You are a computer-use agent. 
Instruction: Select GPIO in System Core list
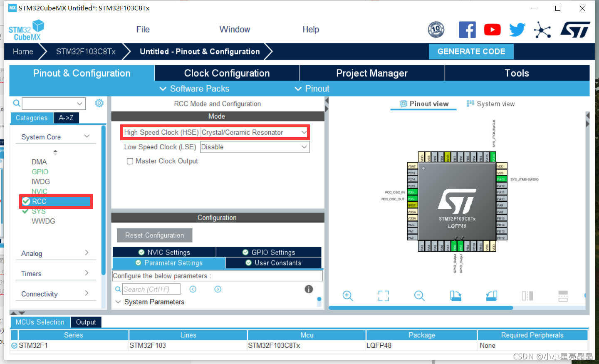40,171
